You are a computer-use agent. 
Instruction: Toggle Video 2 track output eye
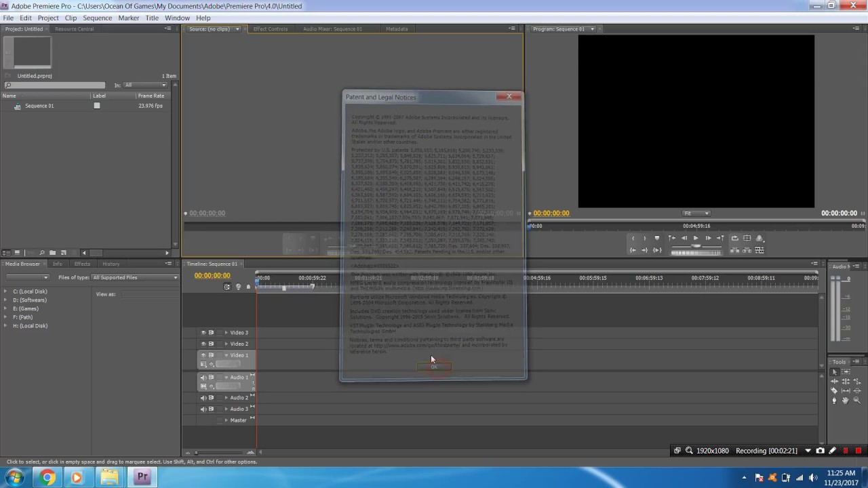pos(203,344)
